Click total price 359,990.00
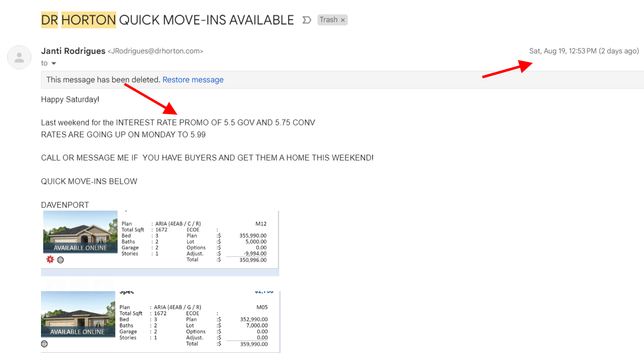Viewport: 644px width, 353px height. pos(254,344)
